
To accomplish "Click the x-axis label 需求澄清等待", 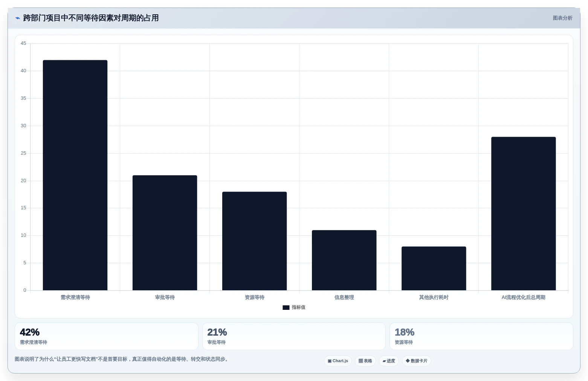I will coord(75,297).
